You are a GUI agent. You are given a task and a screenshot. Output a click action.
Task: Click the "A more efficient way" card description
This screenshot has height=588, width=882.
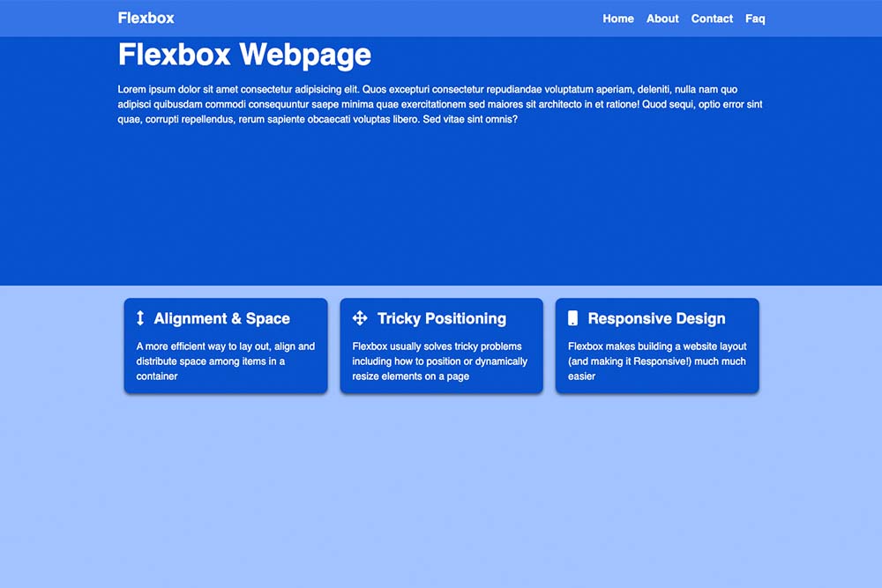pyautogui.click(x=225, y=361)
